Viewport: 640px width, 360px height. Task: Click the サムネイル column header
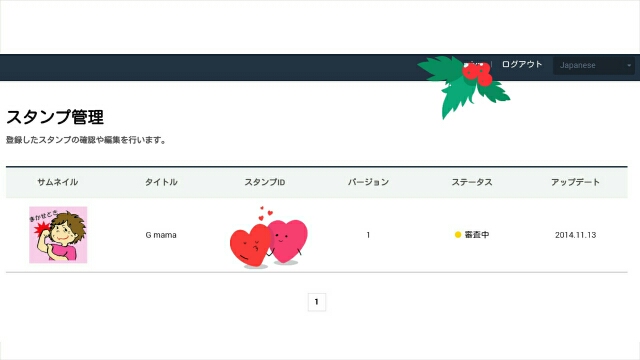[x=58, y=182]
